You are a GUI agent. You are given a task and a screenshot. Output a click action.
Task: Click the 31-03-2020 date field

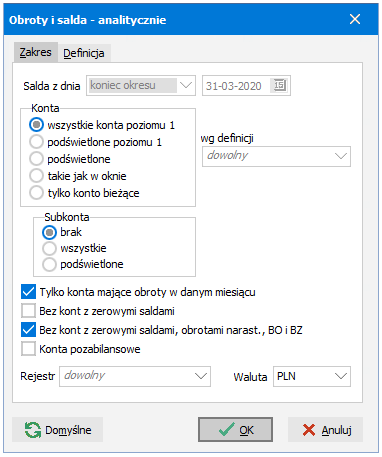(246, 86)
